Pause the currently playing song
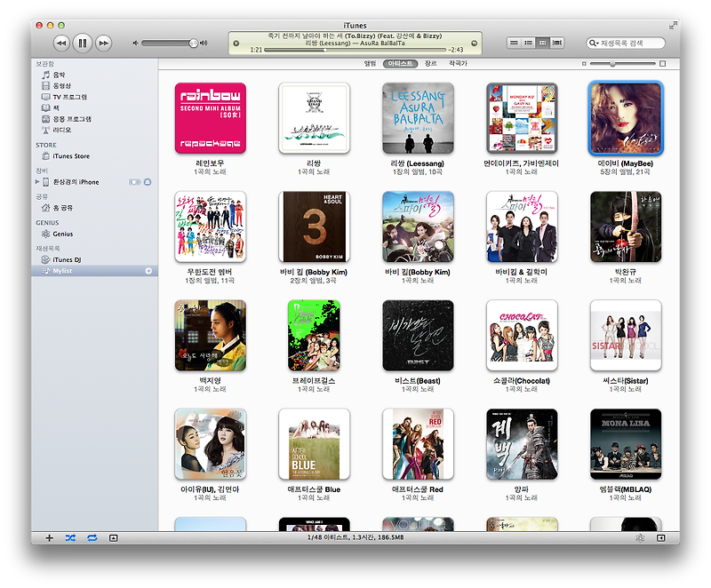The height and width of the screenshot is (588, 711). [x=83, y=43]
